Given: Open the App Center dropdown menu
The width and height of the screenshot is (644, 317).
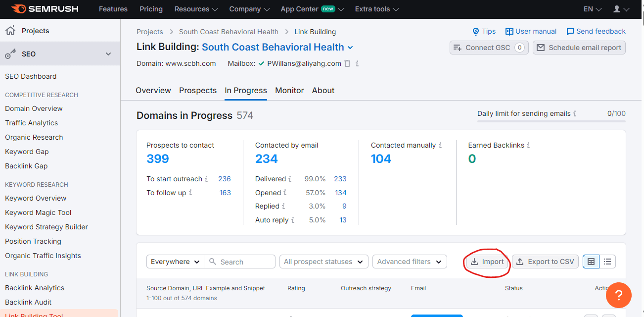Looking at the screenshot, I should coord(313,9).
